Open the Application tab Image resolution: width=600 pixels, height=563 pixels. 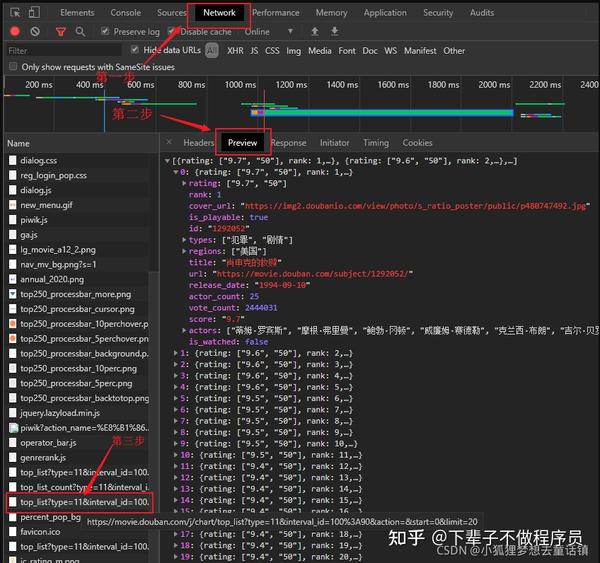(x=385, y=13)
